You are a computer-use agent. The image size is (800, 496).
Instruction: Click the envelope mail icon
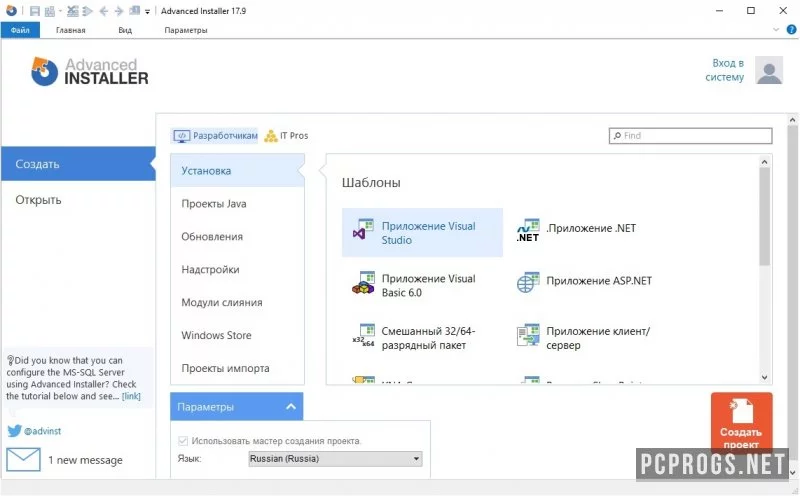(x=23, y=459)
